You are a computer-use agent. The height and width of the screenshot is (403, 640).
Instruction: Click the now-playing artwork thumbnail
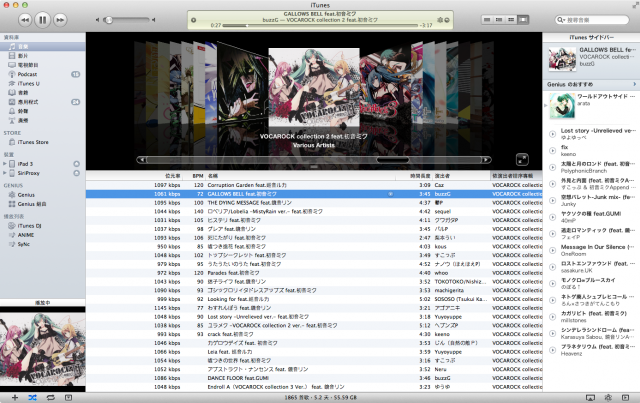(42, 349)
